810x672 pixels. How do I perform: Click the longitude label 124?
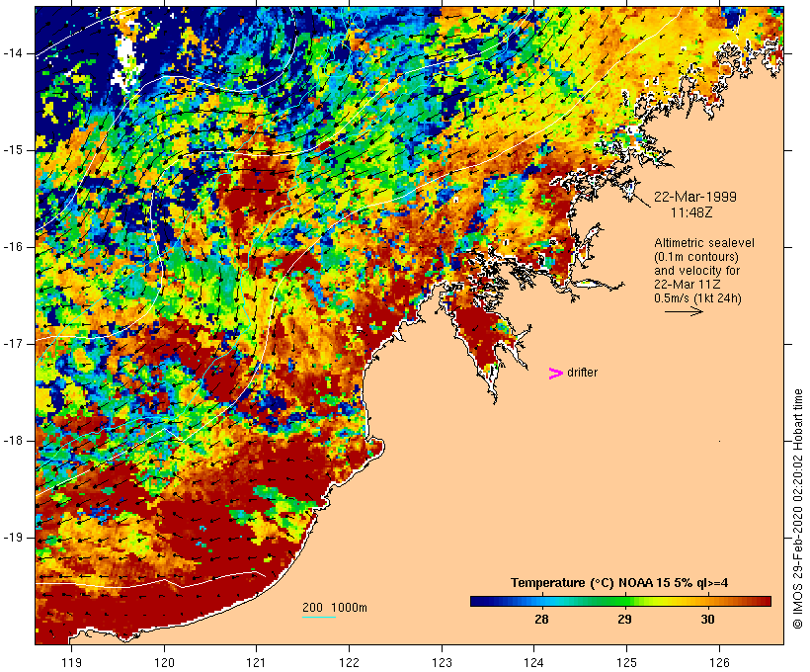click(x=534, y=662)
